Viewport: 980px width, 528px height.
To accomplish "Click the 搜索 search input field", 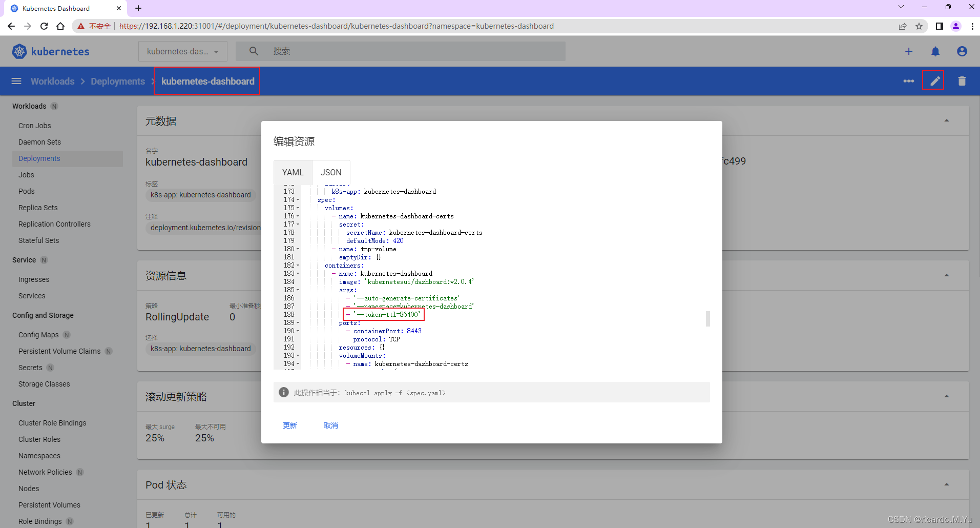I will (401, 51).
